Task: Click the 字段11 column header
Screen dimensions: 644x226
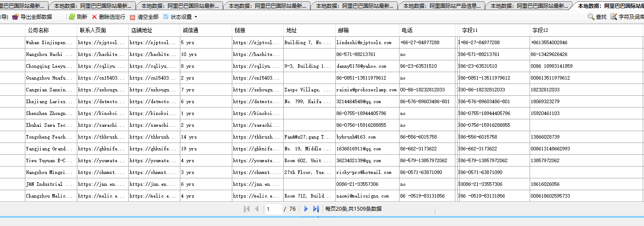Action: (494, 31)
